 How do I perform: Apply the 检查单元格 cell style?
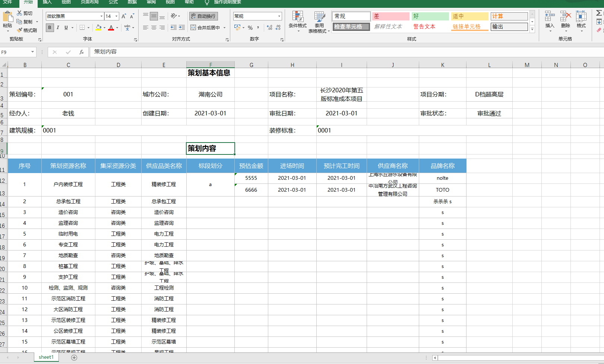[x=351, y=27]
